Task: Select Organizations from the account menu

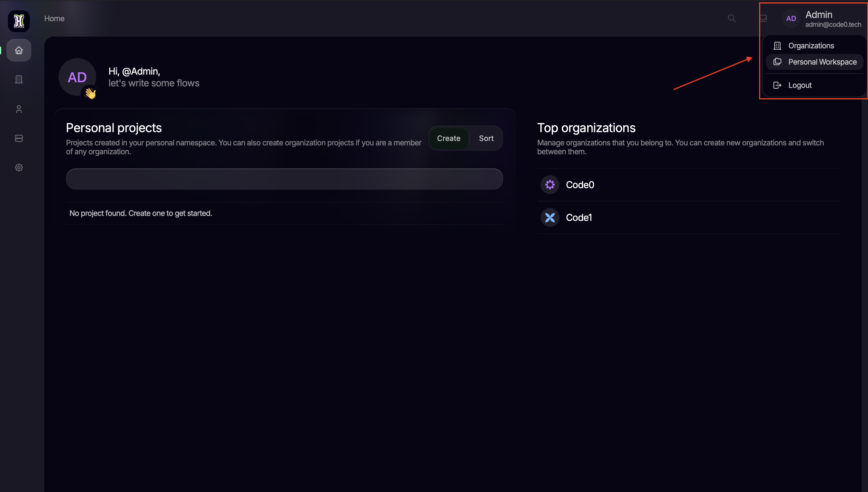Action: [811, 45]
